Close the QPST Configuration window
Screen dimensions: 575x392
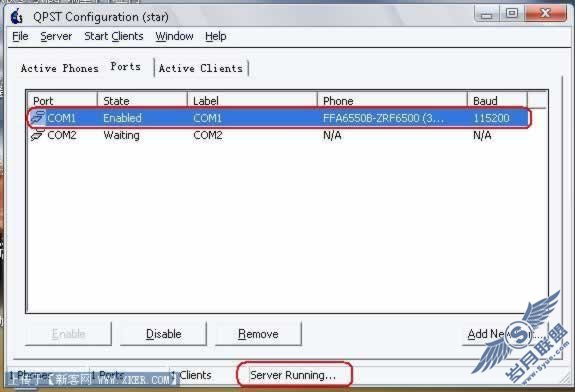coord(545,14)
